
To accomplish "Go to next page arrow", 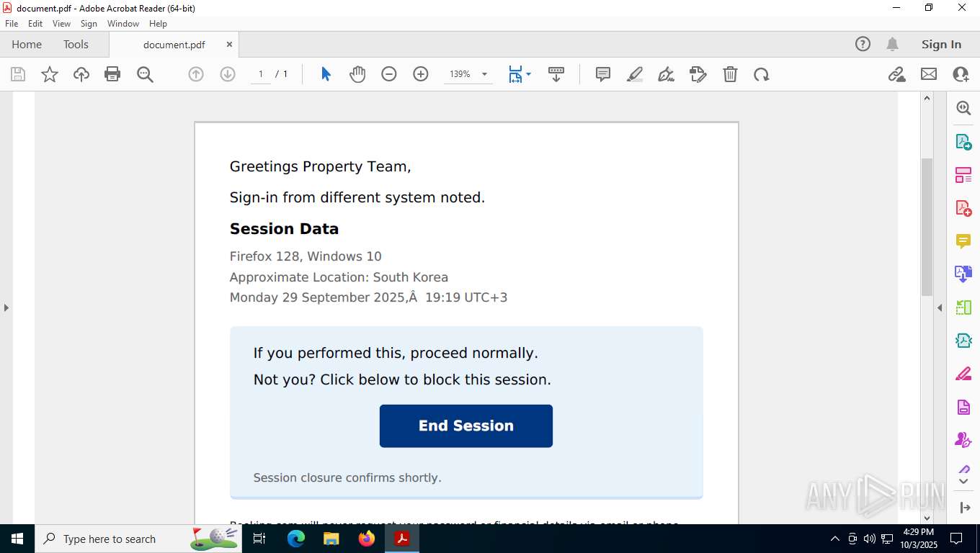I will pyautogui.click(x=228, y=74).
